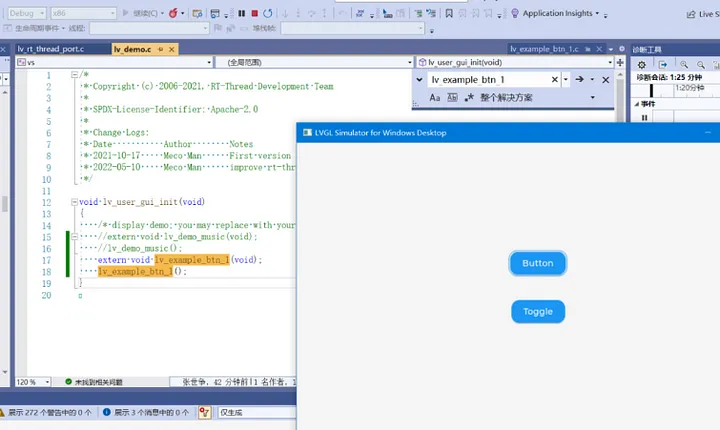The height and width of the screenshot is (430, 720).
Task: Click the warnings filter showing 272 warnings
Action: tap(46, 413)
